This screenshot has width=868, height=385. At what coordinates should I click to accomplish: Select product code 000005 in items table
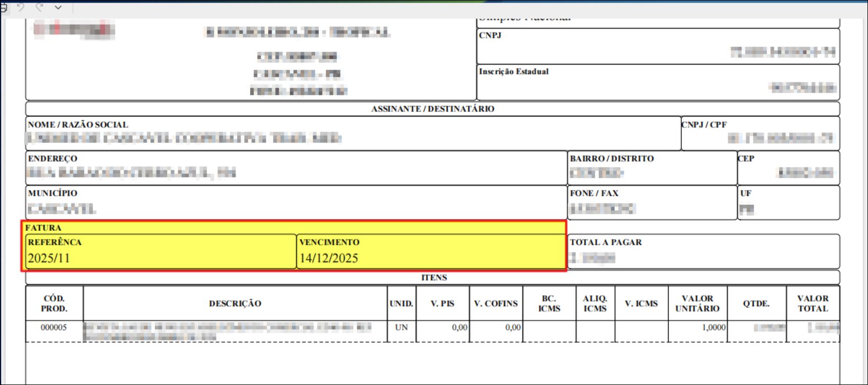coord(54,327)
